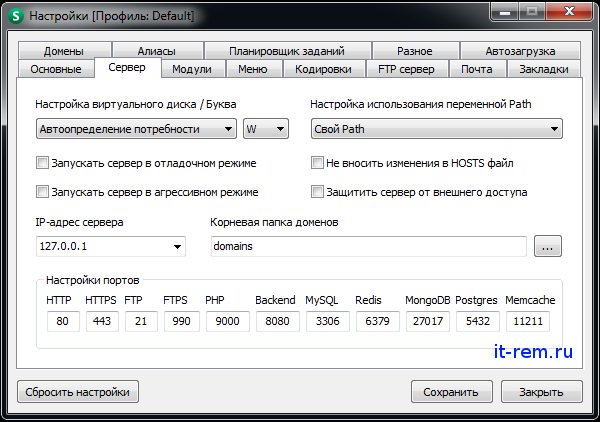This screenshot has width=600, height=422.
Task: Click the domains root folder input field
Action: (369, 246)
